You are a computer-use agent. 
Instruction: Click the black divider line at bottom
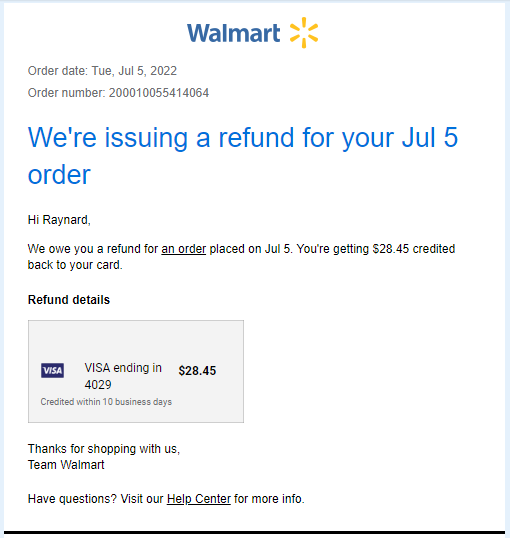(x=255, y=532)
